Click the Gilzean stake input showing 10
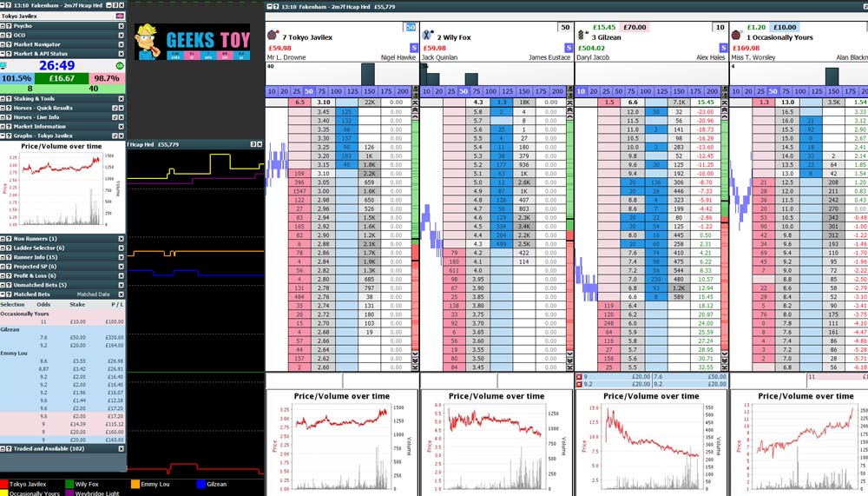 click(720, 27)
